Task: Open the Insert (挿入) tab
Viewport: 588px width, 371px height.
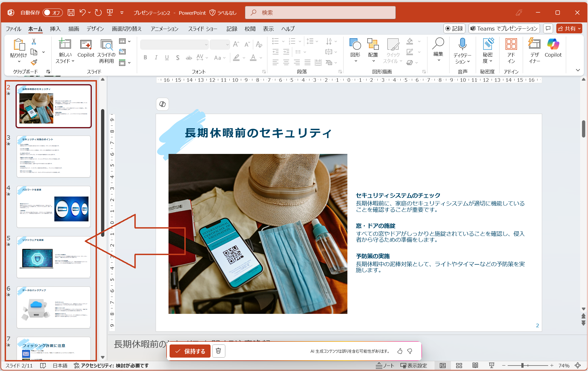Action: (55, 29)
